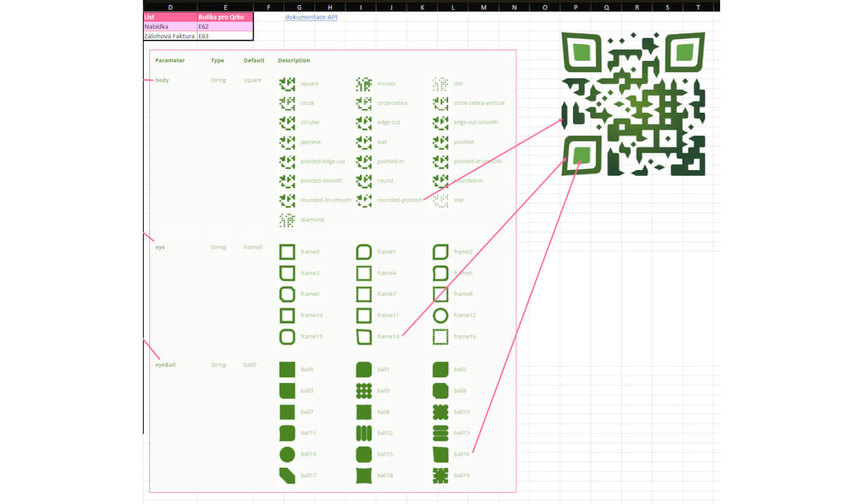Click the ball0 square eyeball icon
This screenshot has height=504, width=863.
(x=287, y=370)
